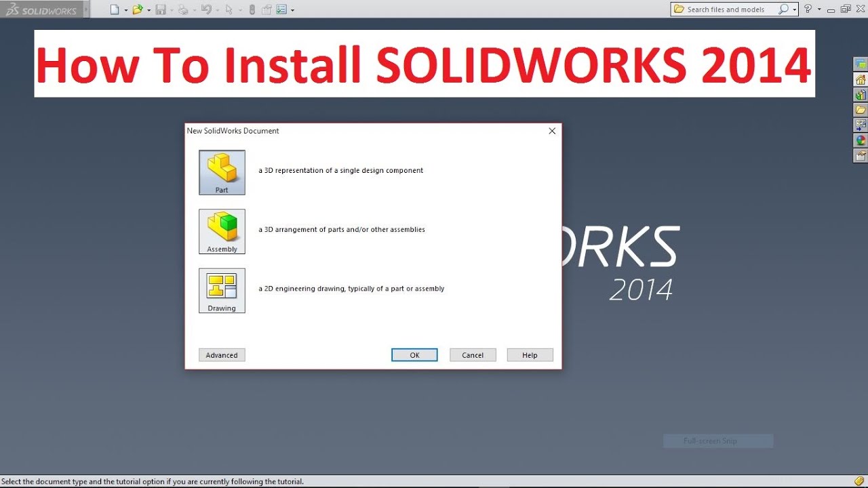Expand the Open file dropdown arrow
The width and height of the screenshot is (868, 488).
149,10
